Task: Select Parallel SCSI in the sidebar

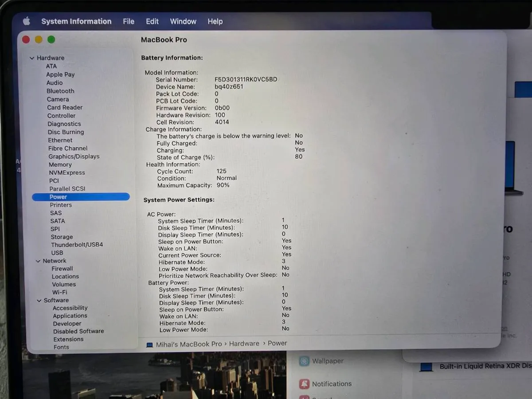Action: coord(67,189)
